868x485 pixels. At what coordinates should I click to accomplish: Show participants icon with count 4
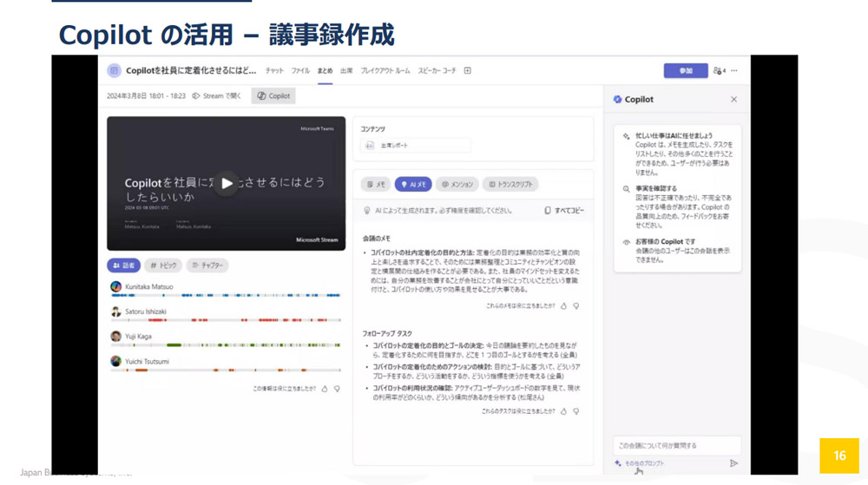point(719,71)
